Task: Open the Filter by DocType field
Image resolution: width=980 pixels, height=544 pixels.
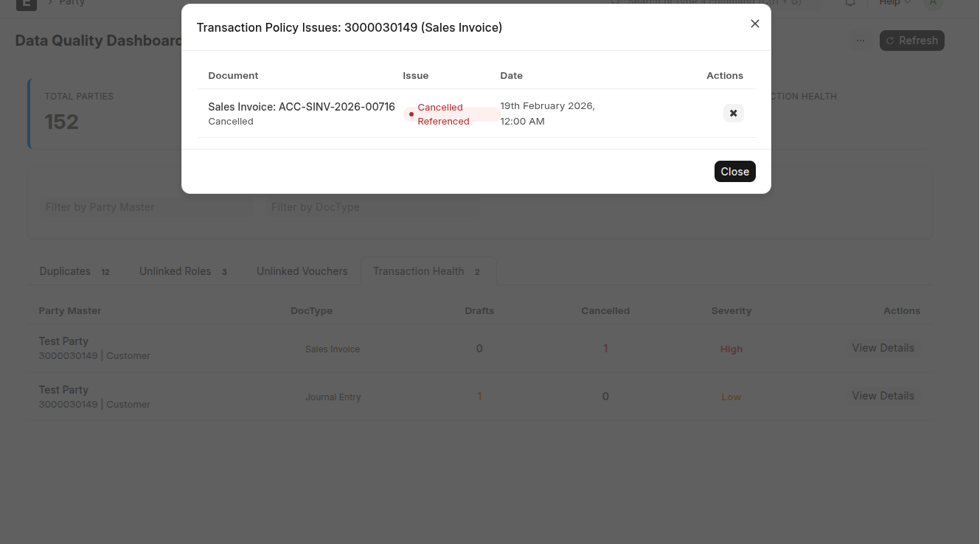Action: (372, 207)
